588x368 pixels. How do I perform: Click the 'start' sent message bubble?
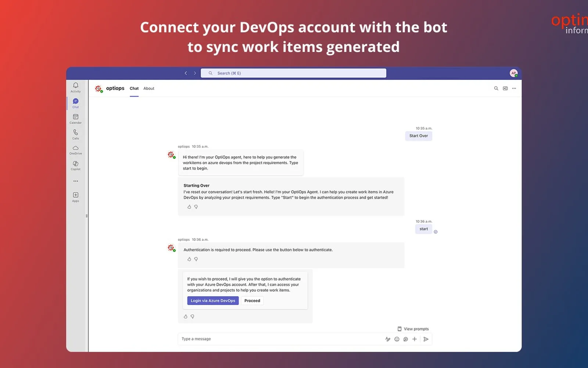point(424,229)
